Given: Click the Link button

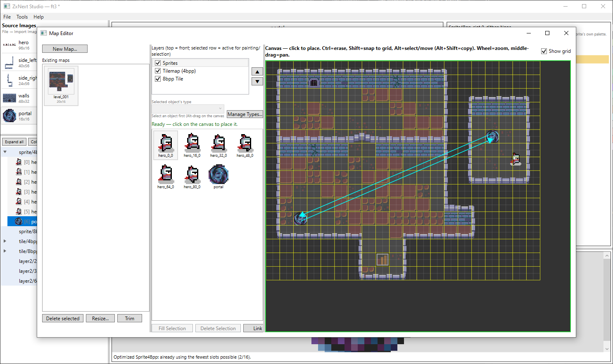Looking at the screenshot, I should click(x=253, y=328).
